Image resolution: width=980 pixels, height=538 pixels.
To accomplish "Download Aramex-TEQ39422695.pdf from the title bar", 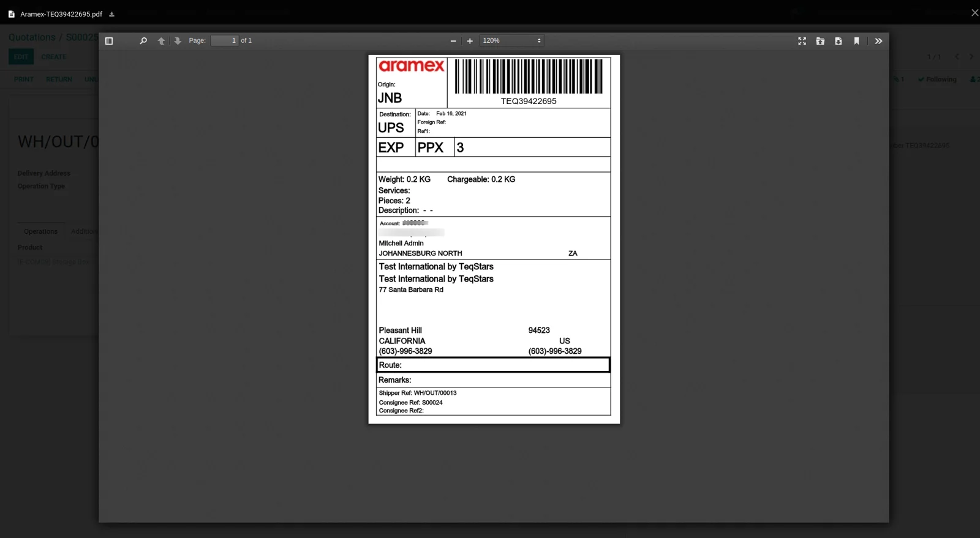I will coord(111,14).
